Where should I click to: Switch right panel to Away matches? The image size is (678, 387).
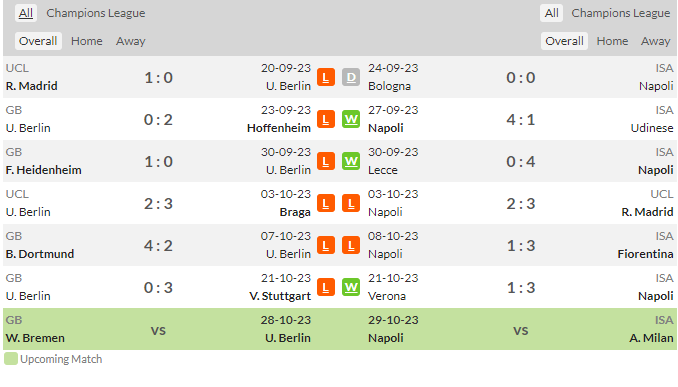656,41
